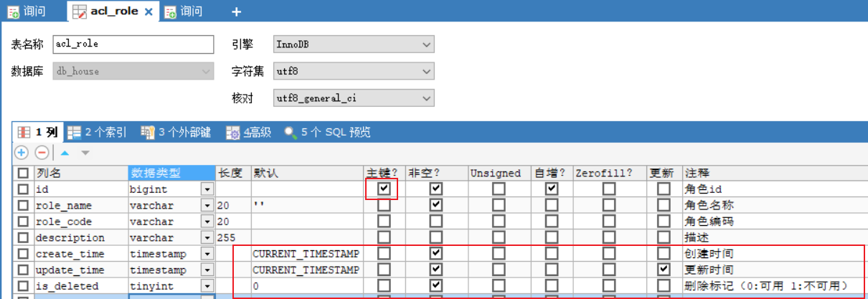868x299 pixels.
Task: Click the 1 列 columns grid icon
Action: pos(24,132)
